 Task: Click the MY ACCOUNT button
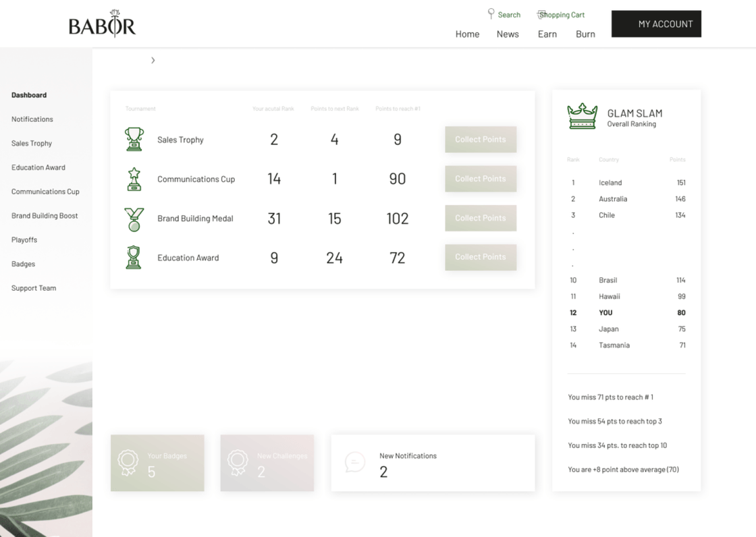click(x=656, y=24)
